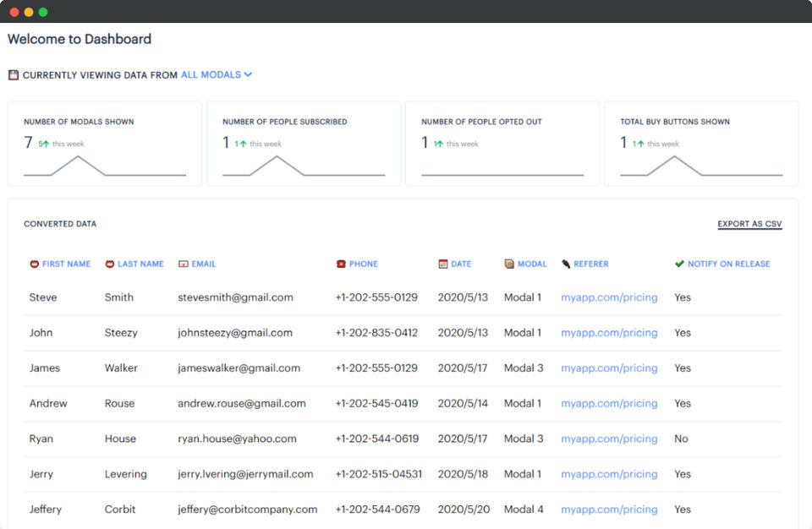812x529 pixels.
Task: Click phone number +1-202-545-0419
Action: [x=376, y=403]
